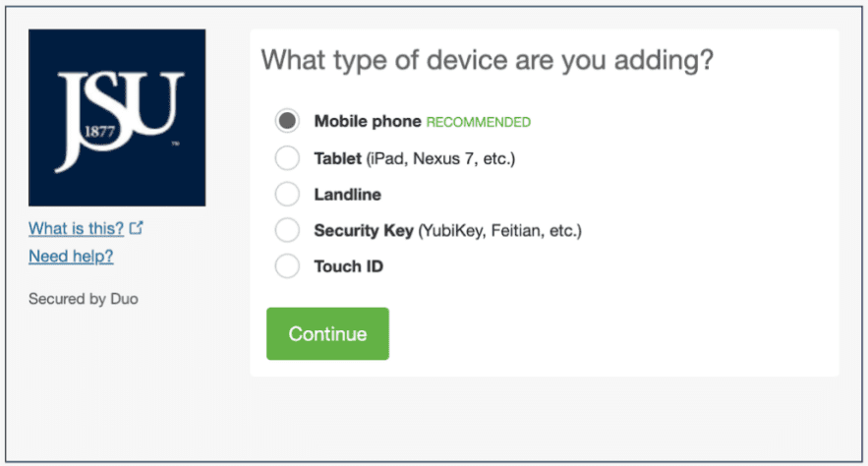Click the external link icon beside What is this?
Screen dimensions: 868x466
click(x=137, y=228)
